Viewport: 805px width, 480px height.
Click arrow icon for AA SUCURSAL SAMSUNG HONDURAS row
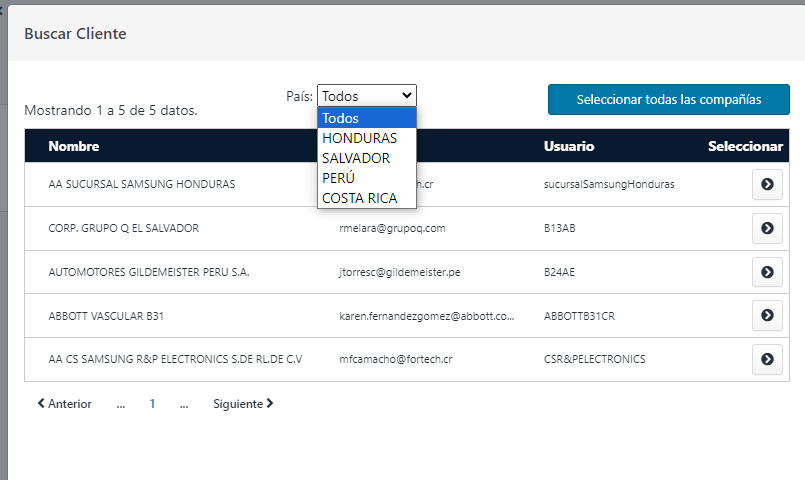[767, 185]
